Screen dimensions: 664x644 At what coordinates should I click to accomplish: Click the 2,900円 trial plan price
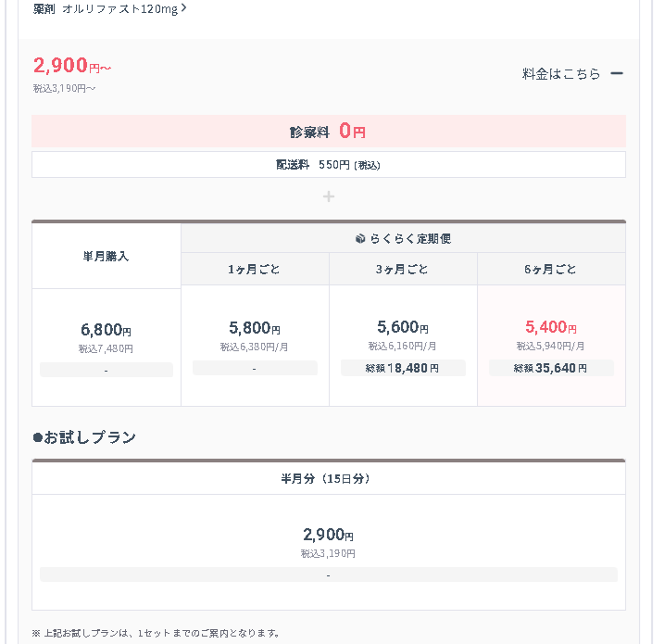(328, 535)
